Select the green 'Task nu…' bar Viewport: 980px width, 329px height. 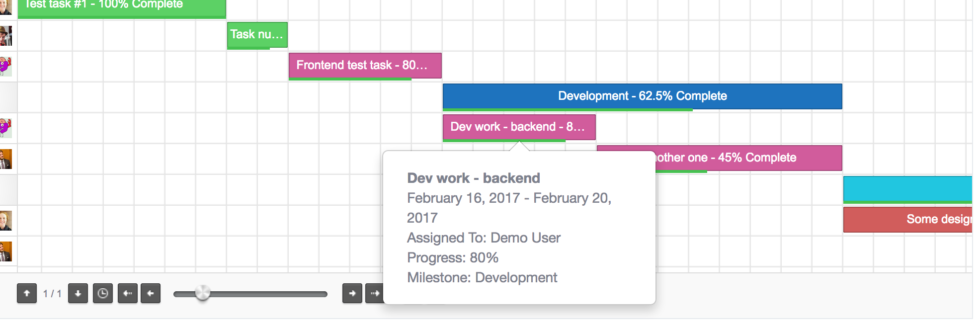click(x=257, y=35)
